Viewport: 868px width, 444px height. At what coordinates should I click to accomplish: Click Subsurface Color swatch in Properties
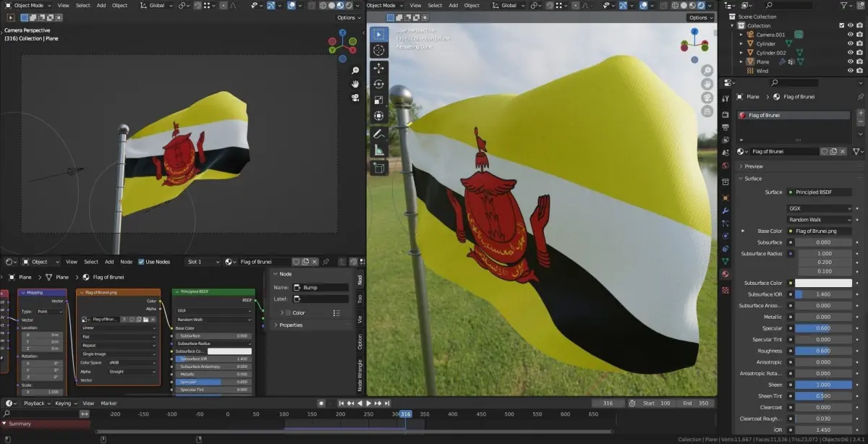pos(823,283)
